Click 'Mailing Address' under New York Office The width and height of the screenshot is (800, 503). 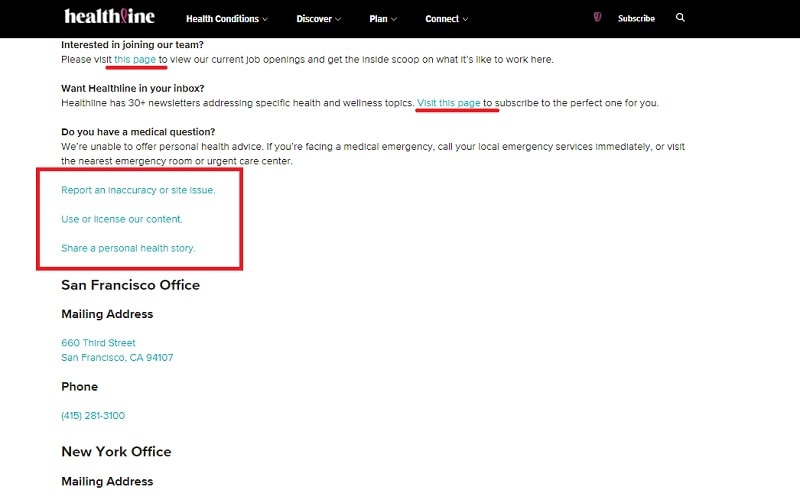pos(107,481)
